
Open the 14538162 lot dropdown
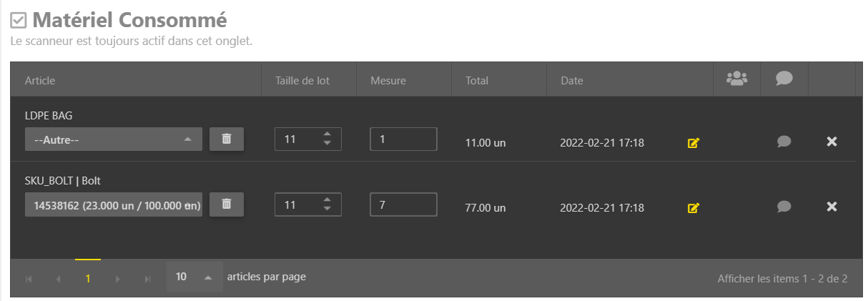click(114, 204)
